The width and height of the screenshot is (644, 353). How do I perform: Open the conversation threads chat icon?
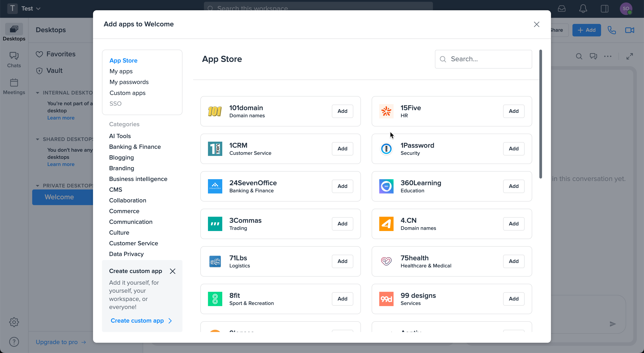click(x=593, y=56)
